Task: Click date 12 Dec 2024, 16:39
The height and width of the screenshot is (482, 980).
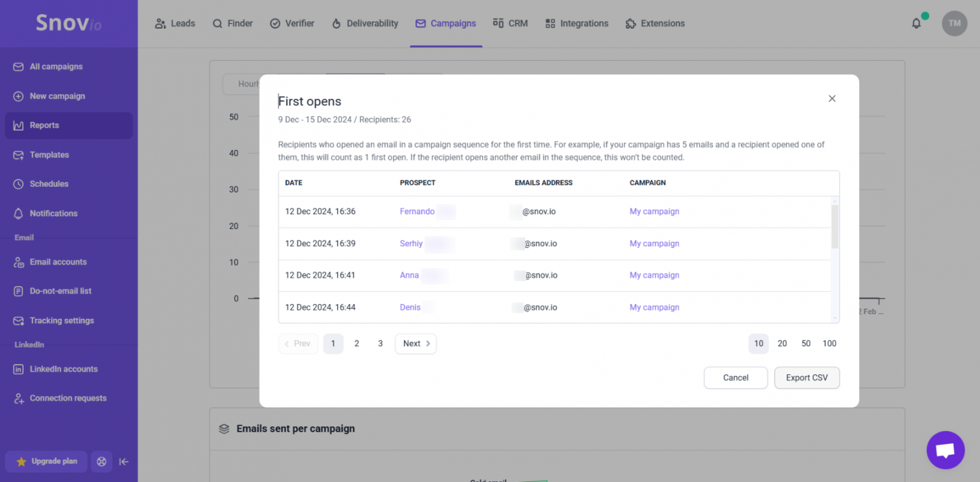Action: point(320,244)
